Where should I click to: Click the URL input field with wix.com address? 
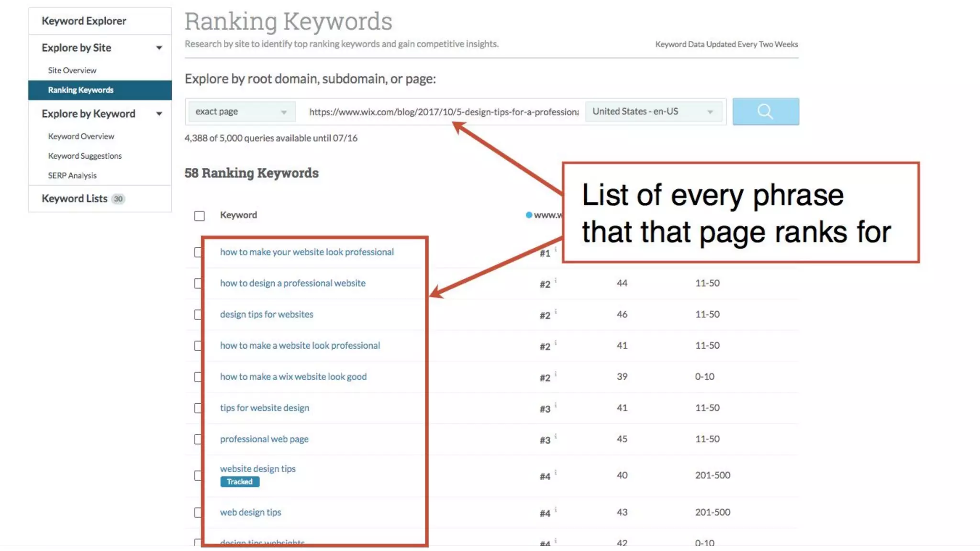pyautogui.click(x=443, y=112)
